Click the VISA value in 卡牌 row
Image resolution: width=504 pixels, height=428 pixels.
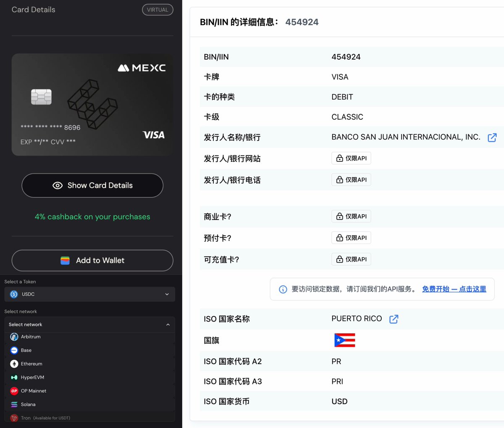pos(340,77)
